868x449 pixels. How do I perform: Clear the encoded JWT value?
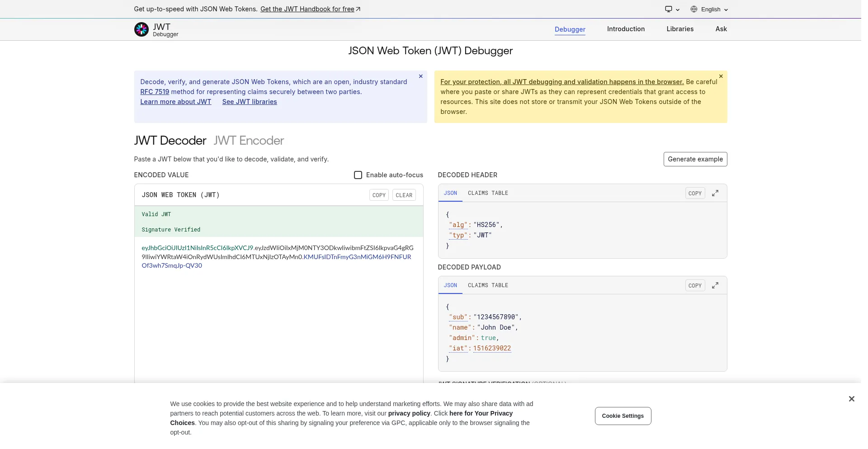click(x=404, y=195)
